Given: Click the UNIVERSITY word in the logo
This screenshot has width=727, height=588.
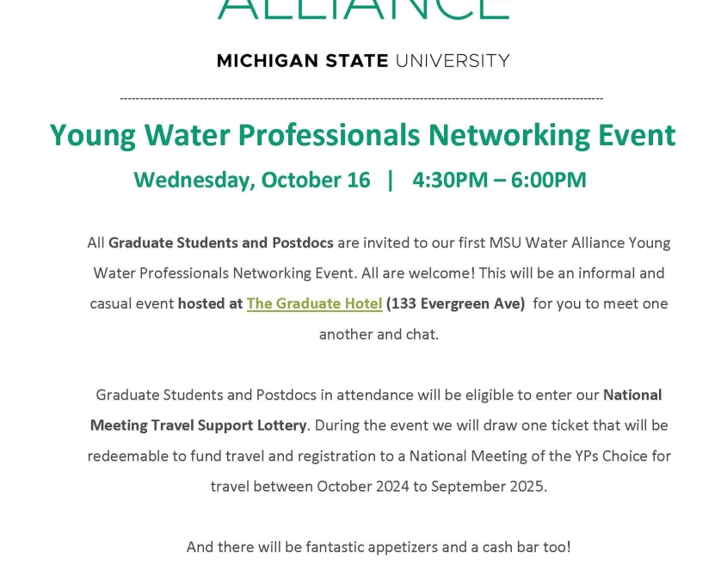Looking at the screenshot, I should click(x=453, y=61).
